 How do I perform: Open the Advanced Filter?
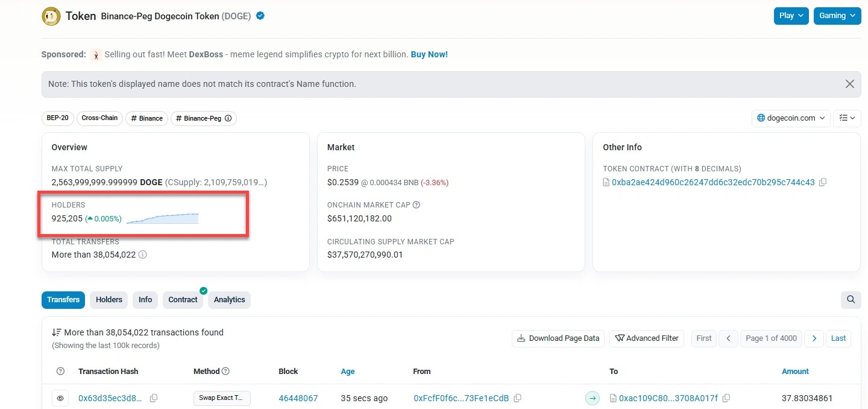click(x=647, y=338)
